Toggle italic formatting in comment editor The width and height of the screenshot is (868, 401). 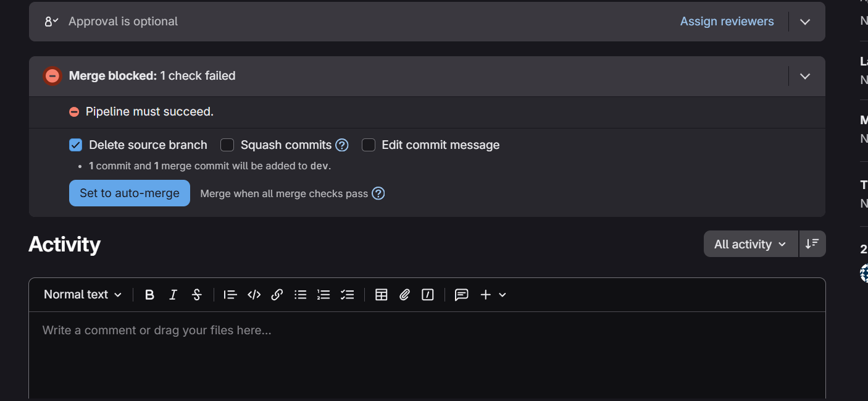pyautogui.click(x=173, y=295)
